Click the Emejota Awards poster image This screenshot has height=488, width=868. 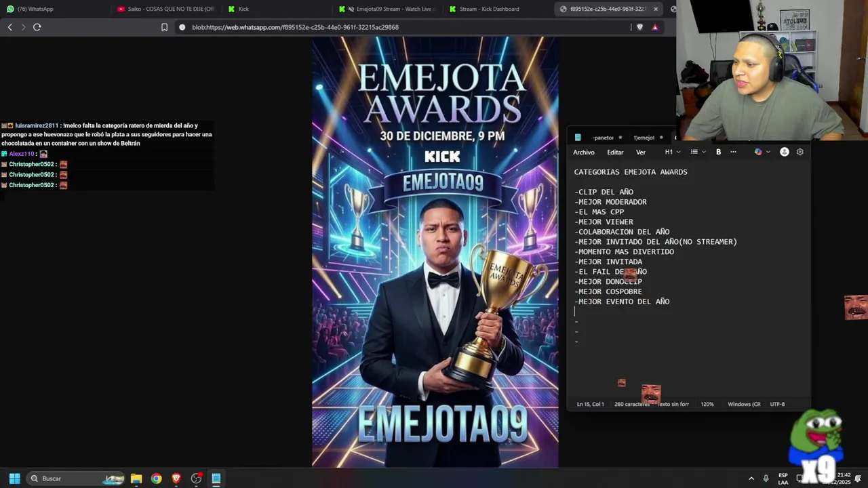click(x=435, y=251)
